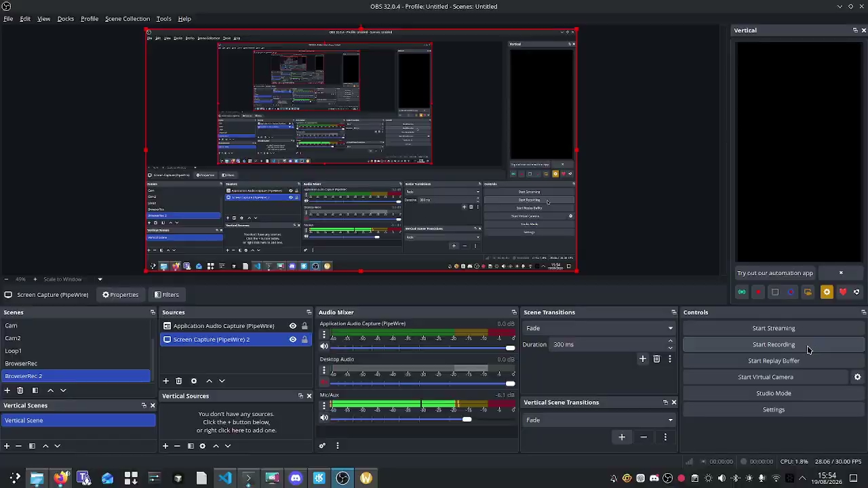Open Visual Studio Code from the taskbar
The width and height of the screenshot is (868, 488).
tap(225, 479)
